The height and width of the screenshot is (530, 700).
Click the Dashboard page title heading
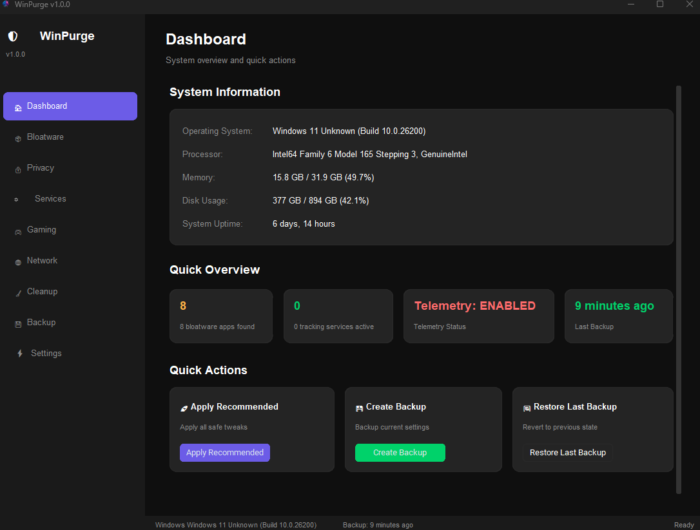click(206, 39)
